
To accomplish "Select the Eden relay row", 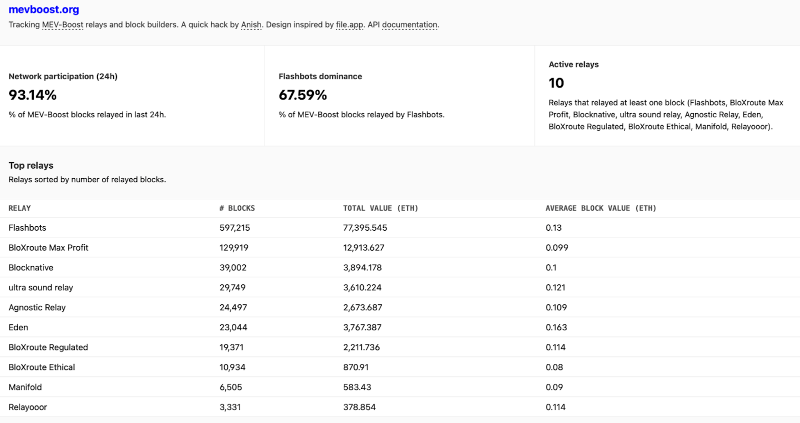I will [19, 328].
